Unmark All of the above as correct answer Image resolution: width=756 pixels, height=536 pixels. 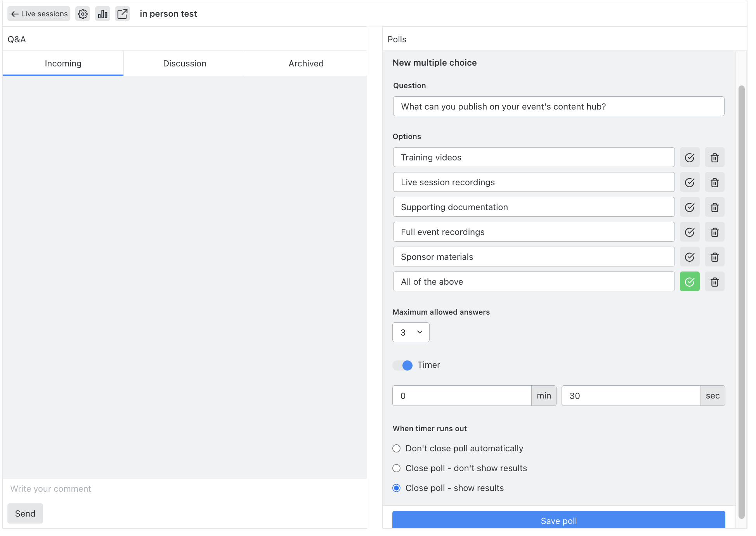(690, 282)
